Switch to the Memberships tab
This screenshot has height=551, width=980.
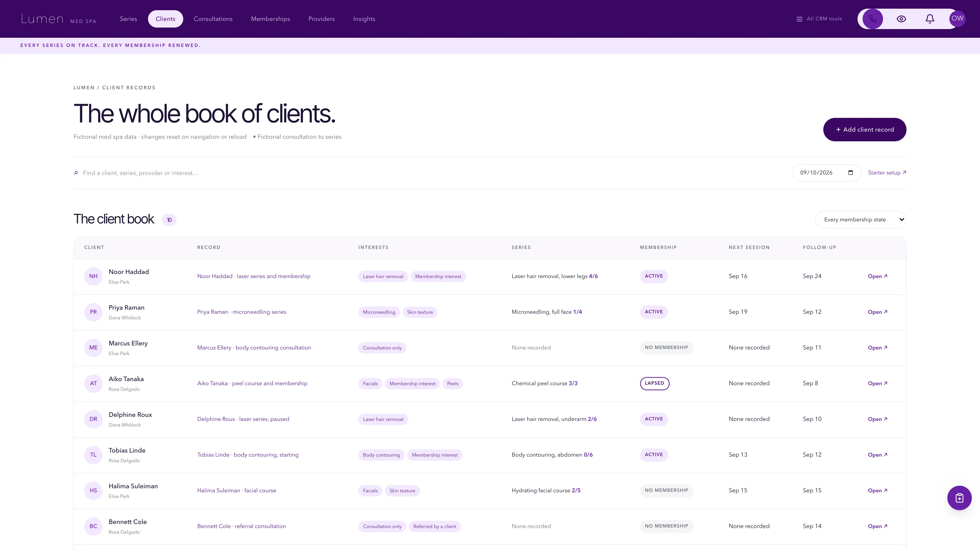coord(271,19)
